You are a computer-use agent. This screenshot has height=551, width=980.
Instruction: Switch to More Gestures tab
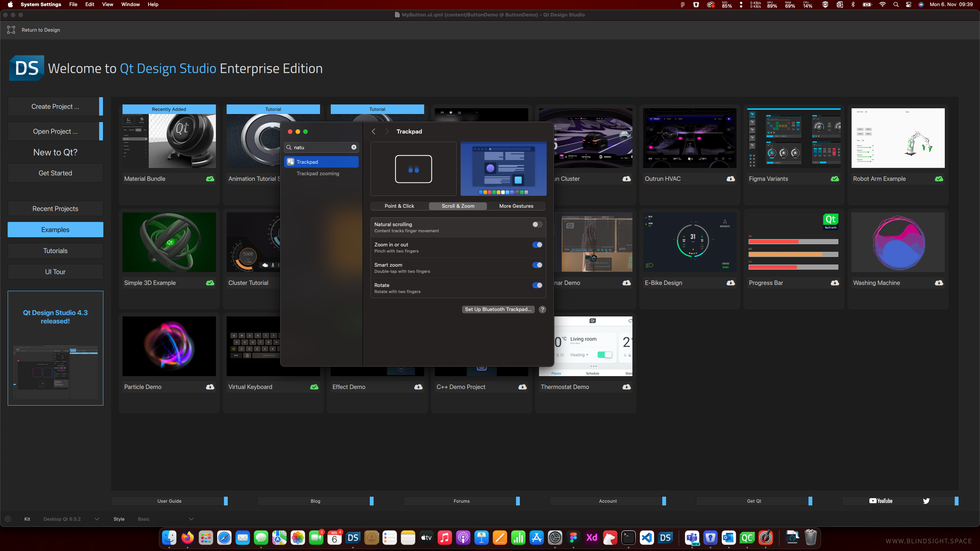click(x=516, y=206)
